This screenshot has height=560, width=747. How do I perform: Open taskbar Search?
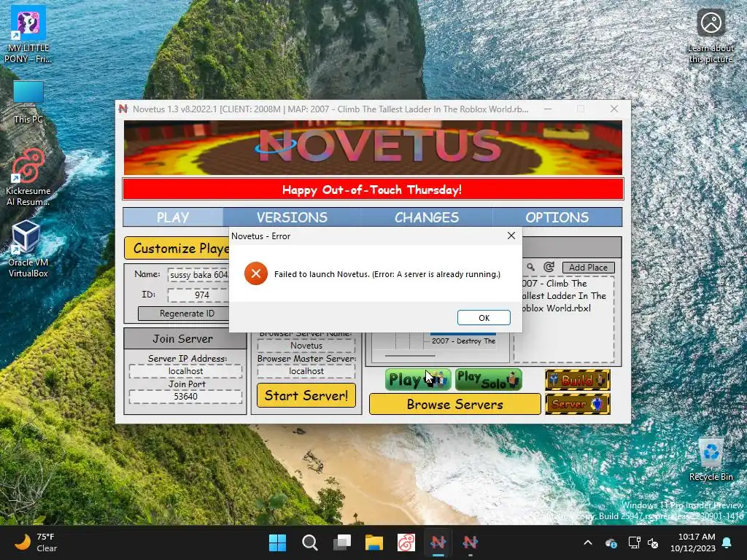coord(309,542)
